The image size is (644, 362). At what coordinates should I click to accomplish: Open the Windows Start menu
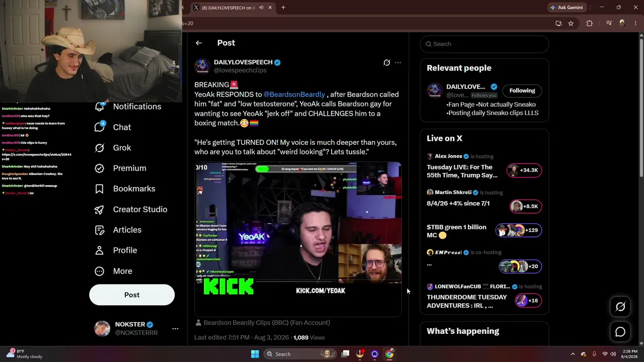click(x=255, y=354)
